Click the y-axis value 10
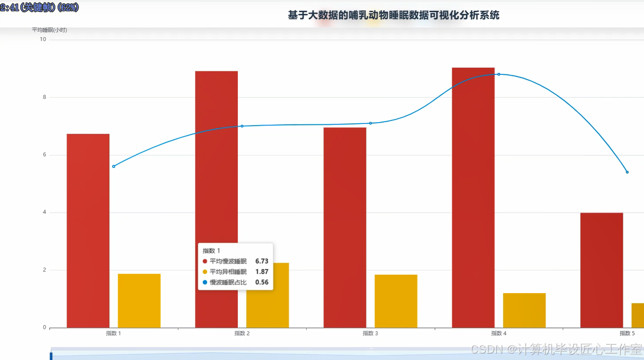The width and height of the screenshot is (644, 360). (43, 39)
